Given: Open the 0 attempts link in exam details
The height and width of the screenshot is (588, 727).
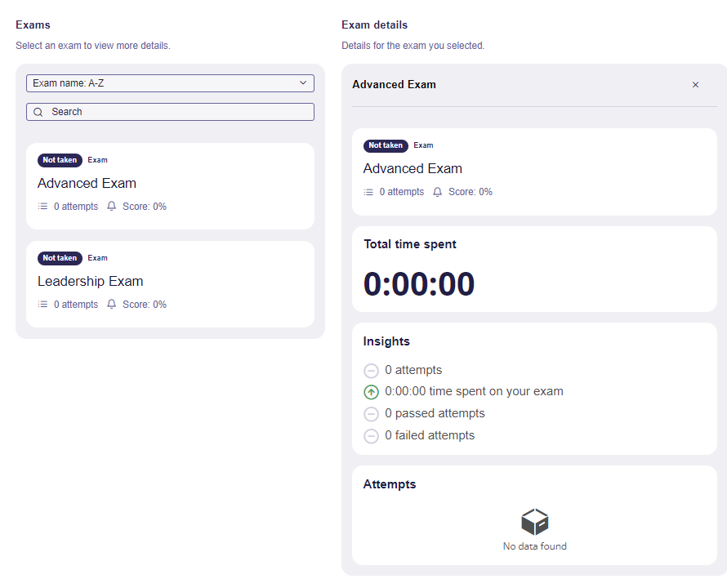Looking at the screenshot, I should pyautogui.click(x=403, y=191).
